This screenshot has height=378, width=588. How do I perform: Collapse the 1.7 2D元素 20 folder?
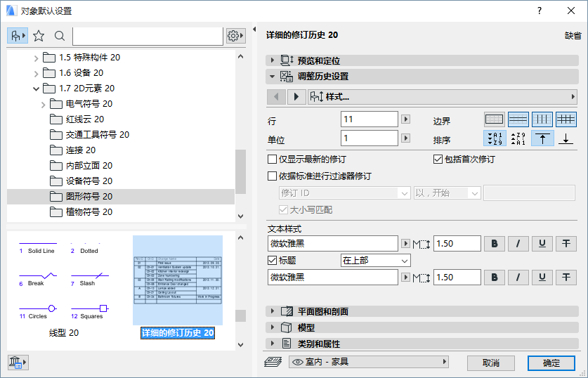tap(36, 89)
